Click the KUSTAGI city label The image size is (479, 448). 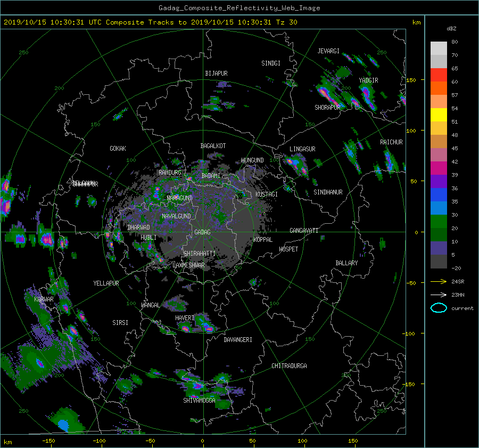(267, 194)
